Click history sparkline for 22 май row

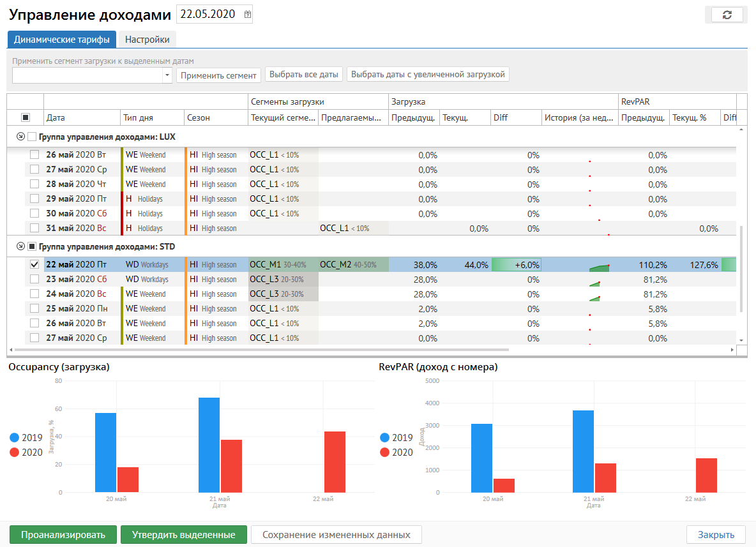(599, 267)
